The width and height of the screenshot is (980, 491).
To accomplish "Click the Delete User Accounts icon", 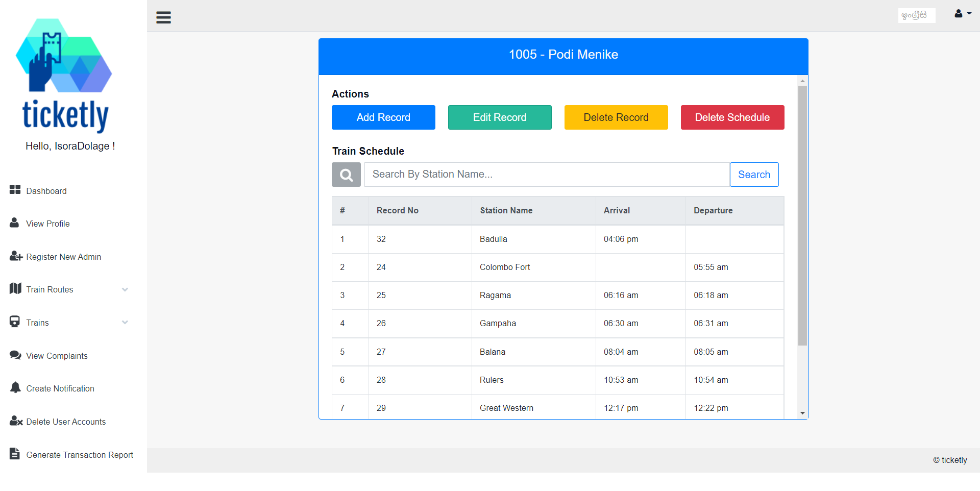I will tap(16, 421).
